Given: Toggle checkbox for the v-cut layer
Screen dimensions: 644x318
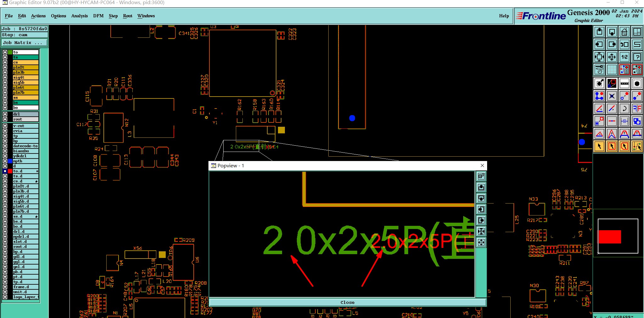Looking at the screenshot, I should [x=5, y=126].
